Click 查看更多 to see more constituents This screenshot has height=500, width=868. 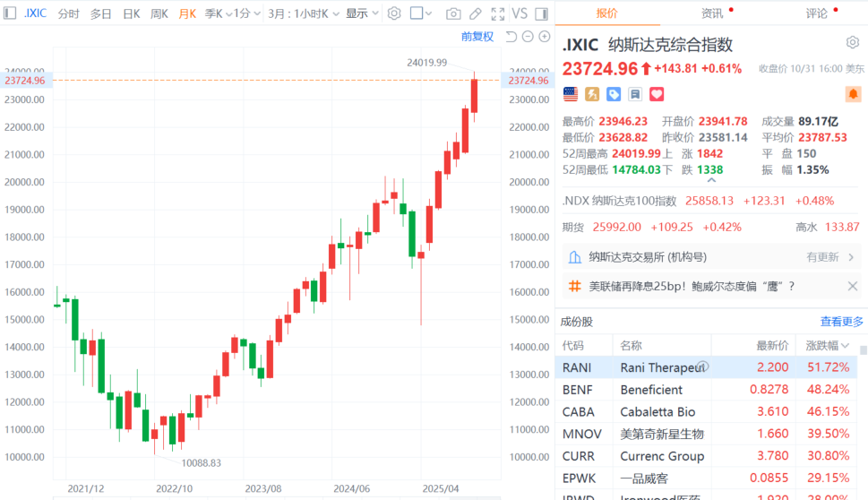coord(841,322)
